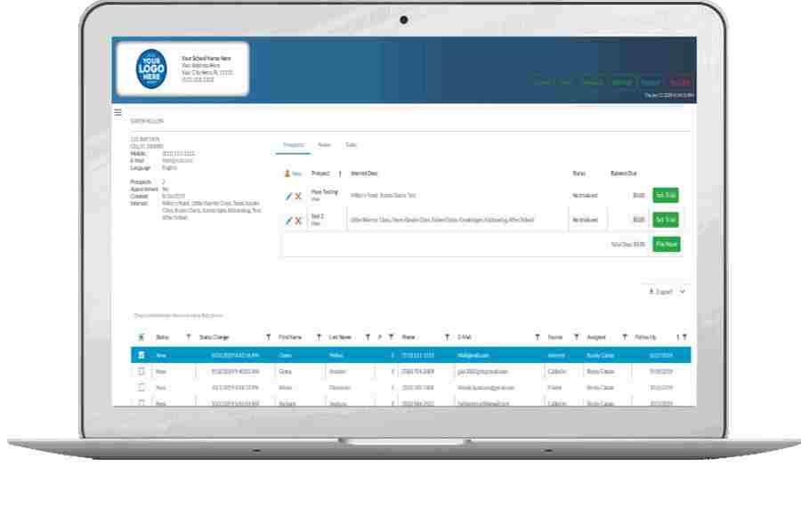This screenshot has width=801, height=532.
Task: Check the checkbox for the Grace row
Action: [142, 371]
